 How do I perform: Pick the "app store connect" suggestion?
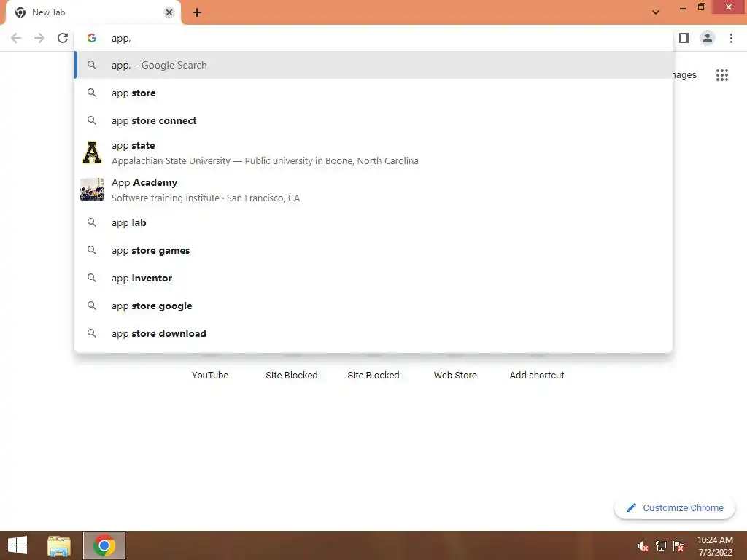point(373,120)
